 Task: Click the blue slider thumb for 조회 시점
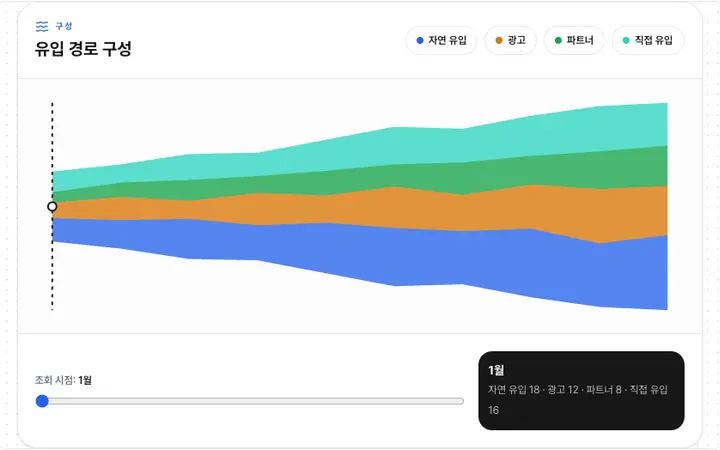pos(42,401)
